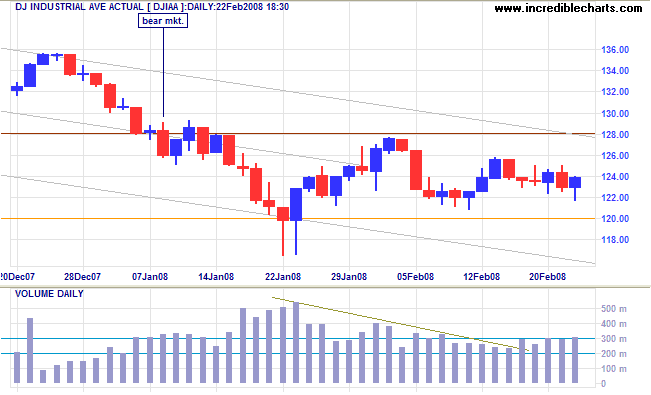Click the 22Jan08 date axis label
The image size is (651, 395).
[283, 277]
